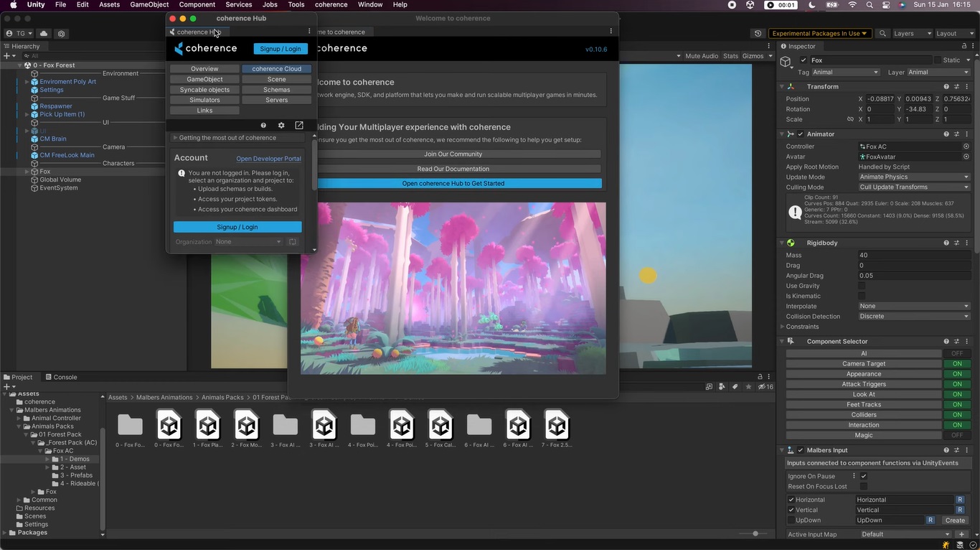
Task: Click the refresh icon beside the Organization dropdown
Action: click(293, 242)
